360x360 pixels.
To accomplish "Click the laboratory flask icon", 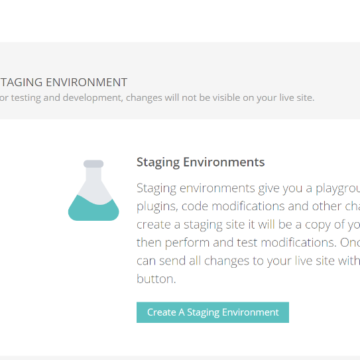I will (93, 190).
